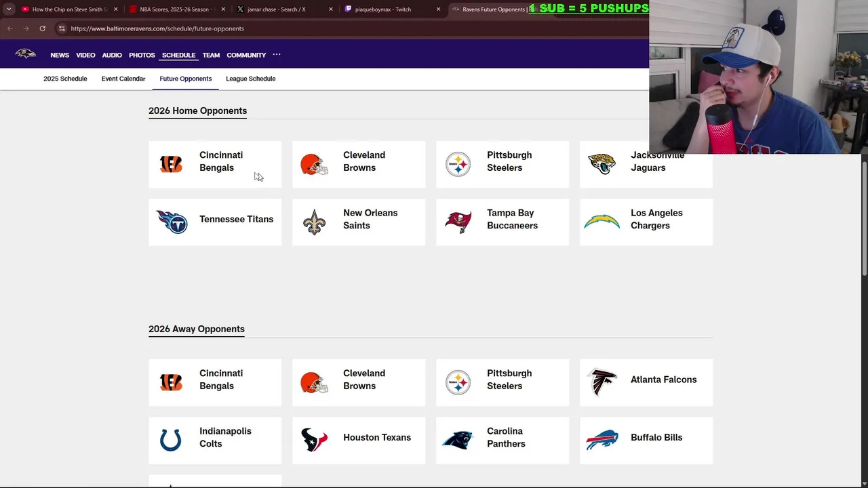Switch to the Event Calendar tab

tap(123, 79)
